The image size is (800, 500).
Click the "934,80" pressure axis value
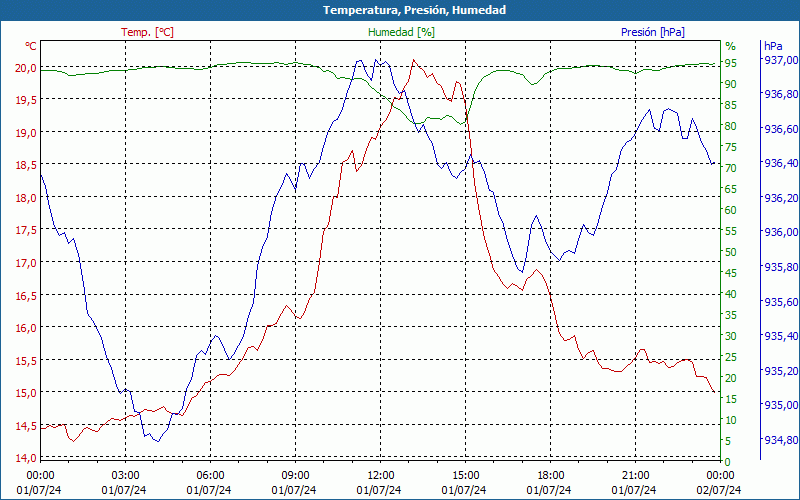[781, 440]
